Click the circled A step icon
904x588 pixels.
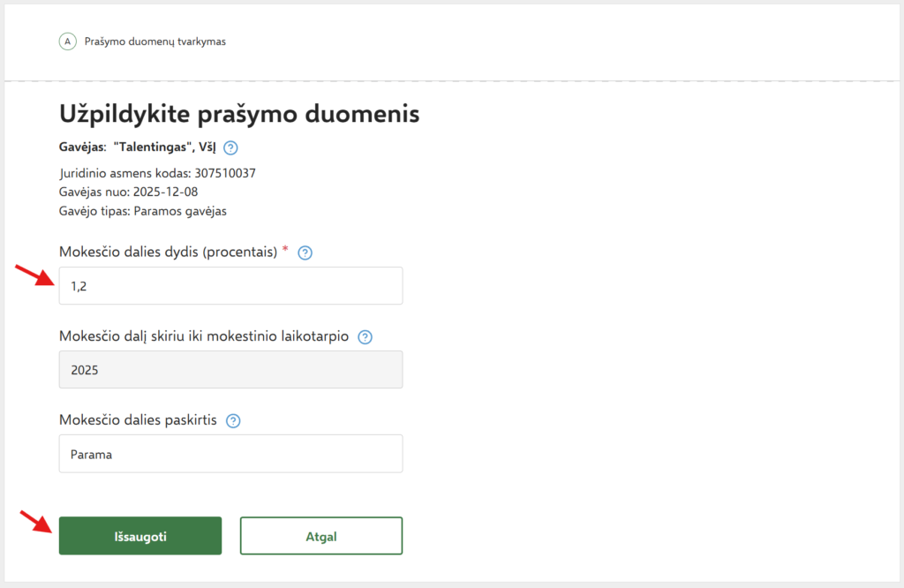pyautogui.click(x=67, y=41)
